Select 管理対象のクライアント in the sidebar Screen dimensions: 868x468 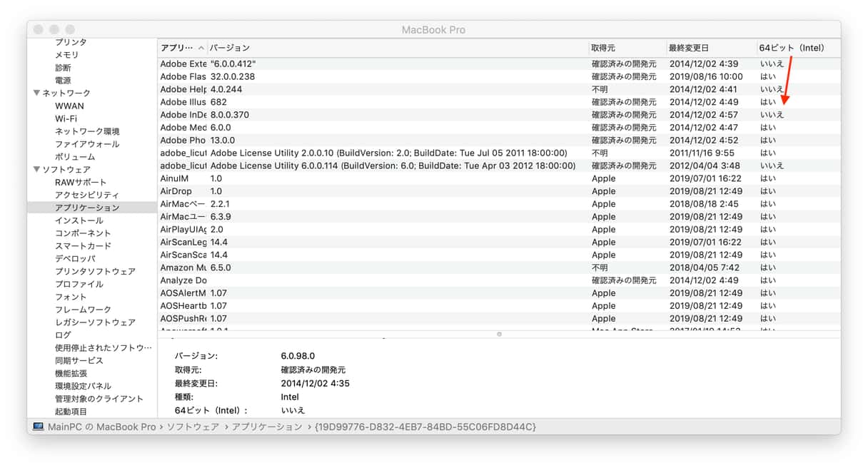tap(99, 399)
